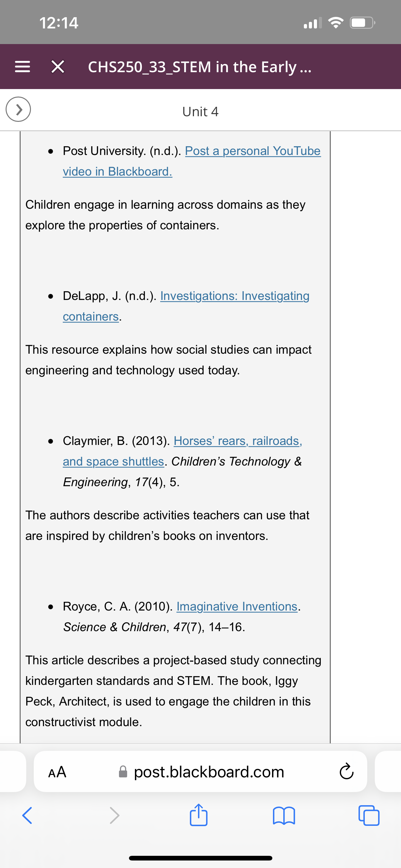Tap the Safari forward arrow
Viewport: 401px width, 868px height.
click(x=115, y=816)
